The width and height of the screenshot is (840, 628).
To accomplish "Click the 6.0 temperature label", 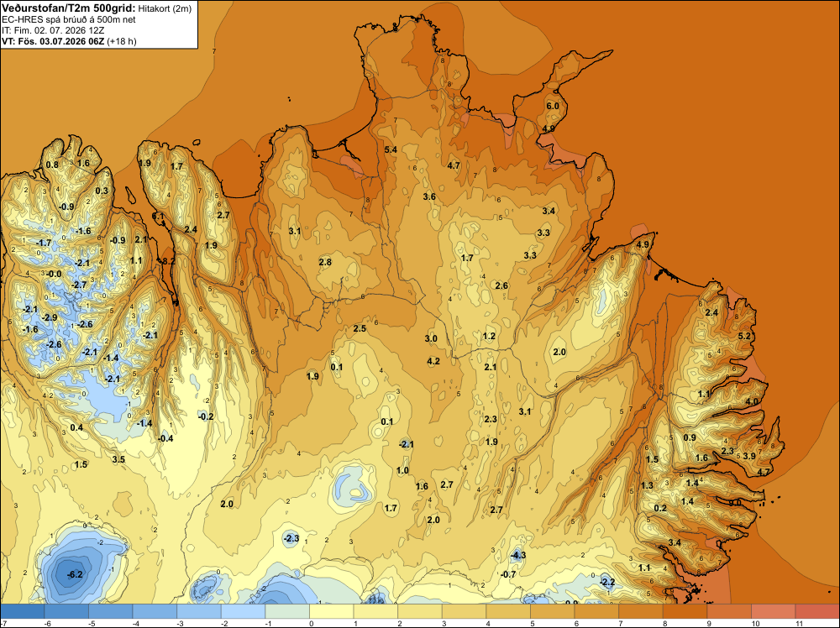I will pyautogui.click(x=553, y=106).
